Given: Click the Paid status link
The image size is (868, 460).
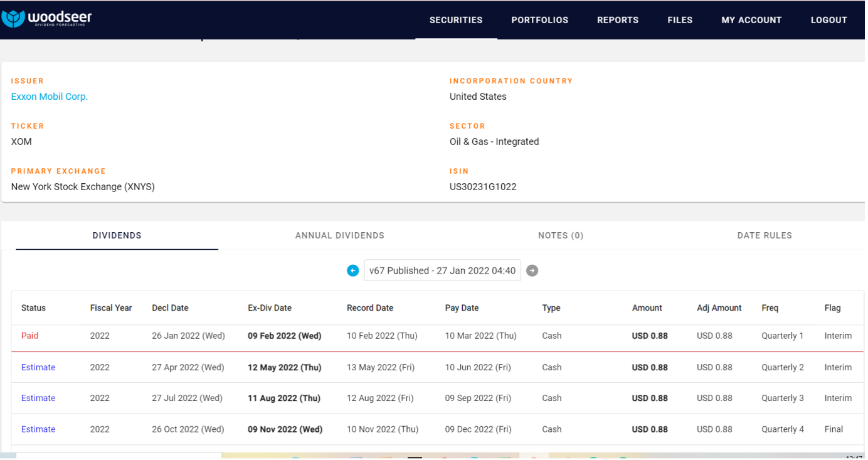Looking at the screenshot, I should point(30,336).
